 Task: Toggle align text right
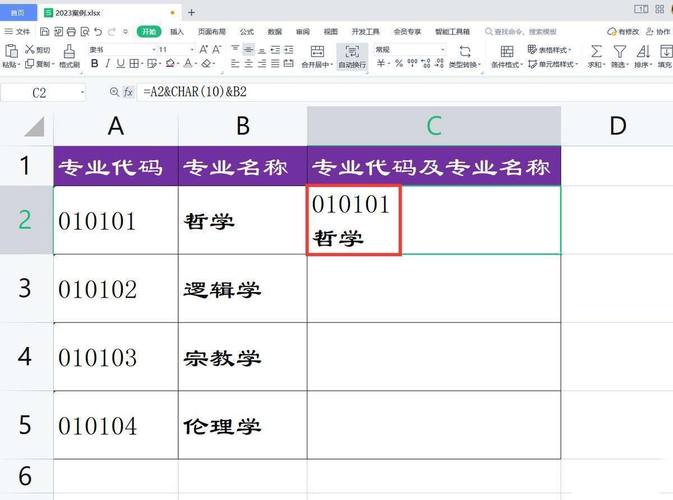pyautogui.click(x=262, y=64)
